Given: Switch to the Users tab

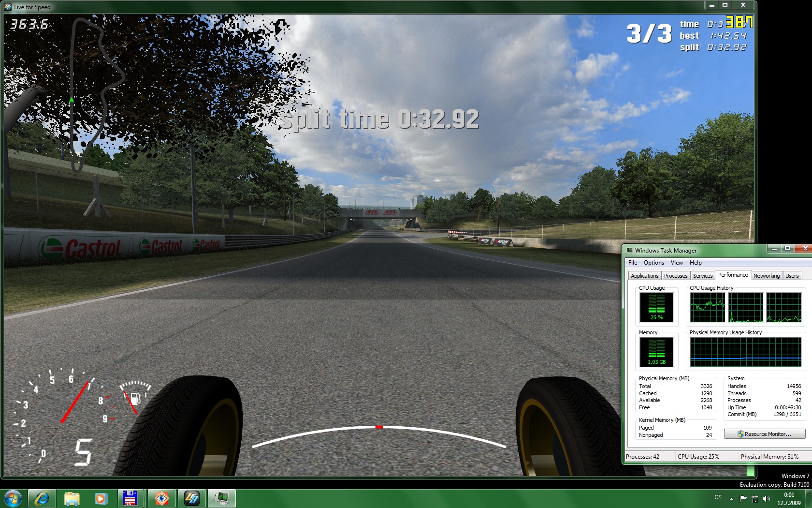Looking at the screenshot, I should (792, 276).
